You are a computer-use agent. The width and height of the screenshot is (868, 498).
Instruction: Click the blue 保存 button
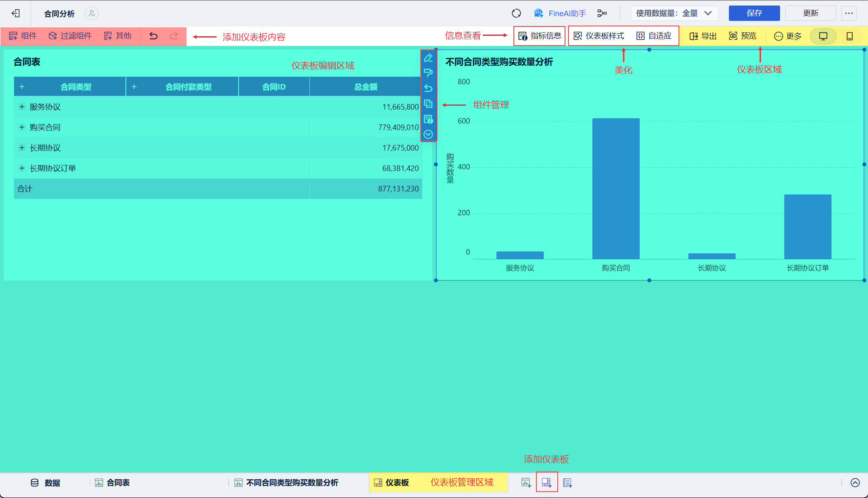pyautogui.click(x=754, y=14)
